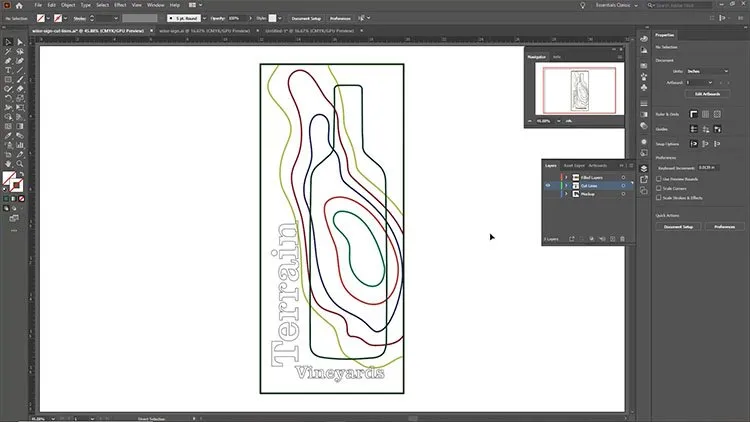
Task: Click the Edit Toolbar three-dots icon
Action: pyautogui.click(x=14, y=231)
